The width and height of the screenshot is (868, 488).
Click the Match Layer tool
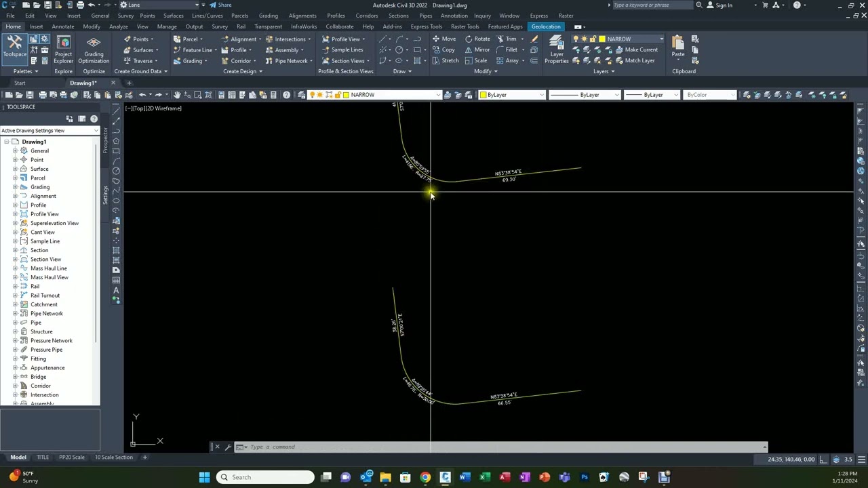click(635, 60)
